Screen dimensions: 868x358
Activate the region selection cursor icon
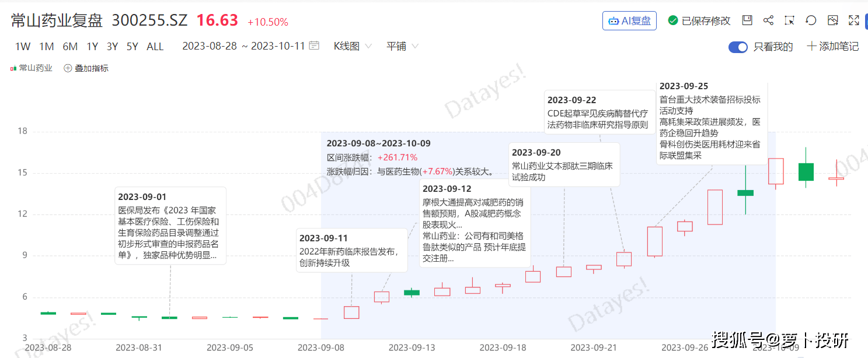790,20
